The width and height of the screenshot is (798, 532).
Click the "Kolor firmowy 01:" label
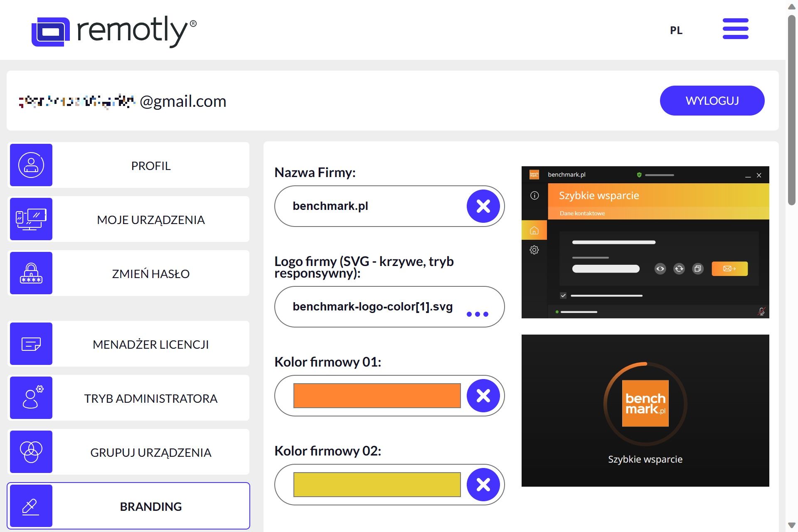pos(328,362)
